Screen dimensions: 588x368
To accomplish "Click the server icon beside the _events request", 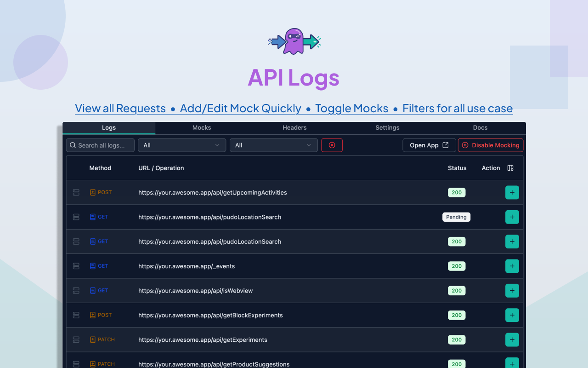I will (x=76, y=266).
